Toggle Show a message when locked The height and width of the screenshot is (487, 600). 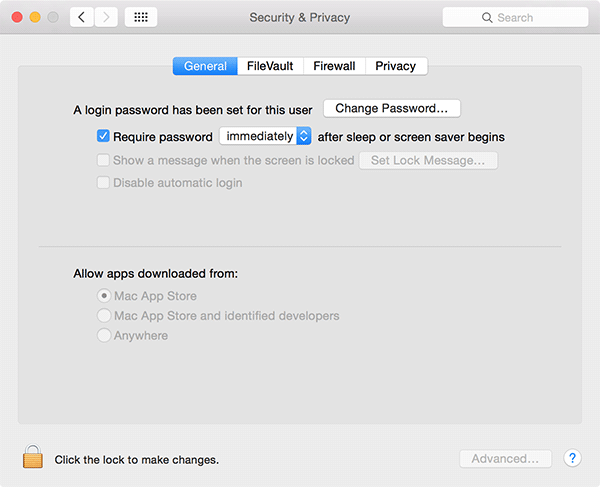point(103,160)
